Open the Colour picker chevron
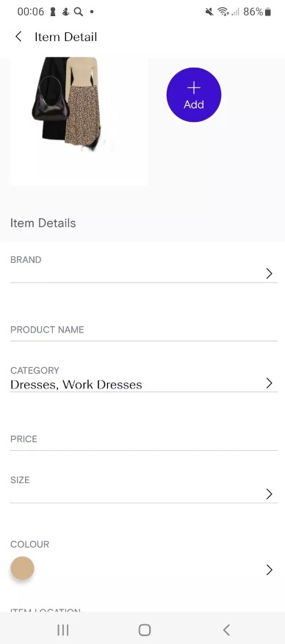This screenshot has width=285, height=644. [269, 570]
